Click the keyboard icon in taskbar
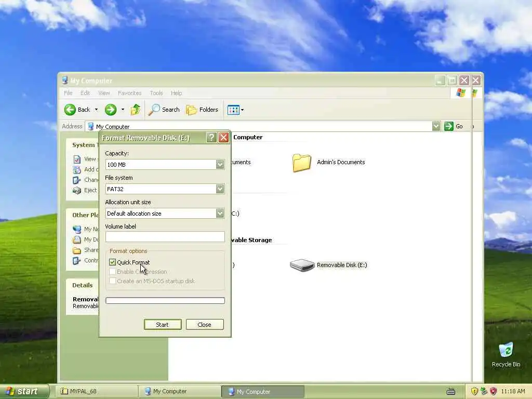The image size is (532, 399). (x=451, y=392)
